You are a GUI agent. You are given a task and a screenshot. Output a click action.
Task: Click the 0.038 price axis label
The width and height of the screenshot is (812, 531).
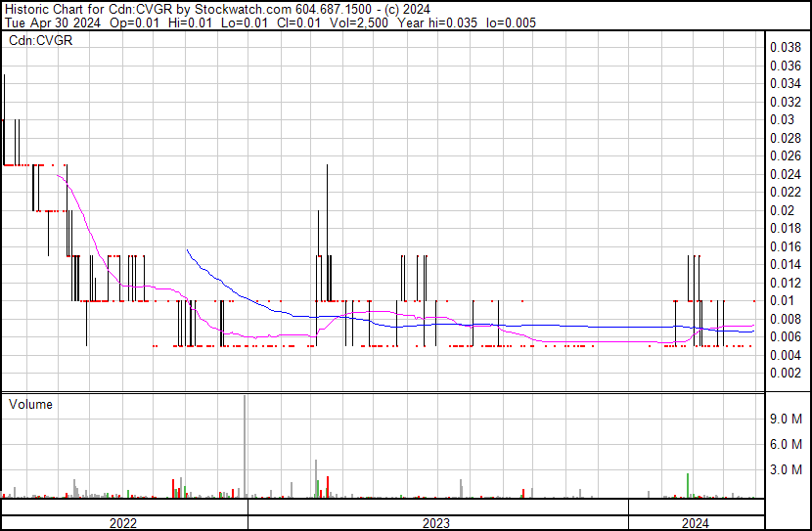(x=786, y=47)
